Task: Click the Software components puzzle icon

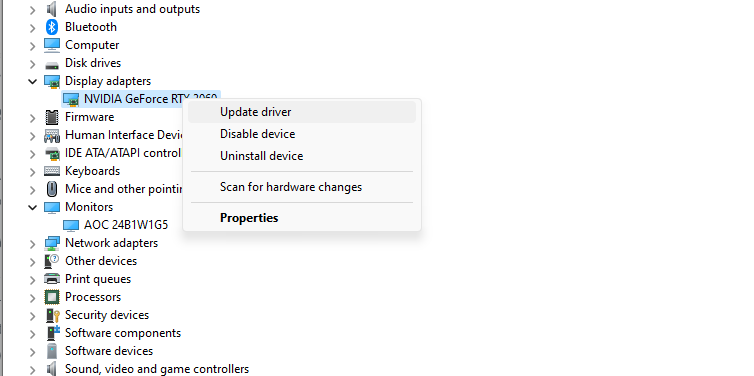Action: pos(51,333)
